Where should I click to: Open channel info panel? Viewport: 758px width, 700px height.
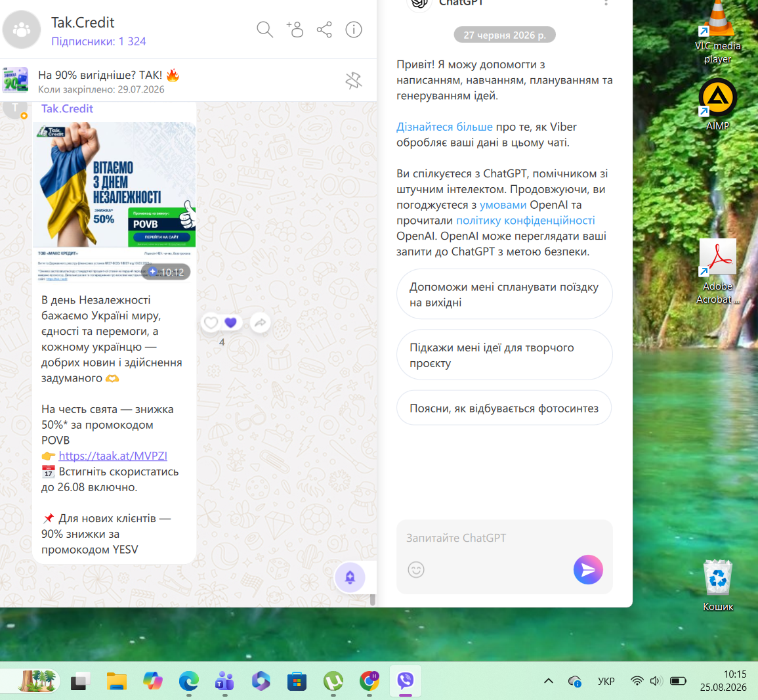pyautogui.click(x=354, y=30)
